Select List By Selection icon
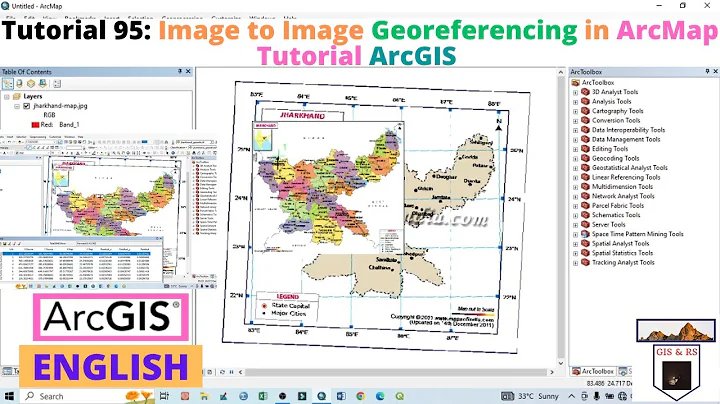Viewport: 720px width, 404px height. 43,84
